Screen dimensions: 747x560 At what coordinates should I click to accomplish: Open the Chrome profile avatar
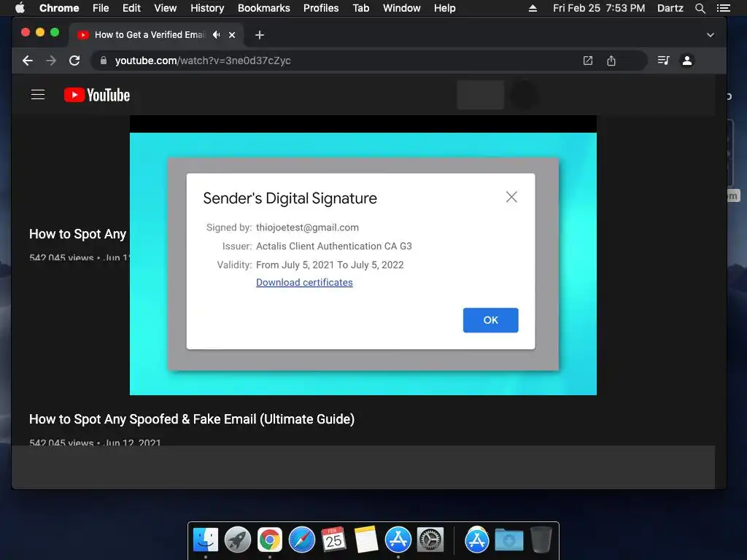(687, 61)
